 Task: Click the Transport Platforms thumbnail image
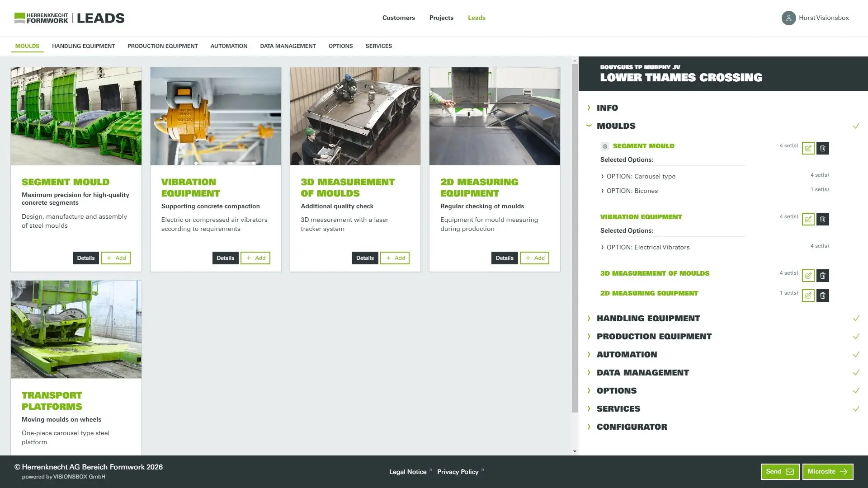tap(75, 329)
